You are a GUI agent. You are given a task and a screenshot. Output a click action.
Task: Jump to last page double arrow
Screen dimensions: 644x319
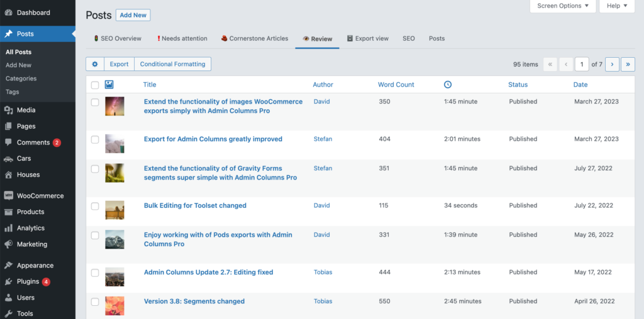coord(628,65)
